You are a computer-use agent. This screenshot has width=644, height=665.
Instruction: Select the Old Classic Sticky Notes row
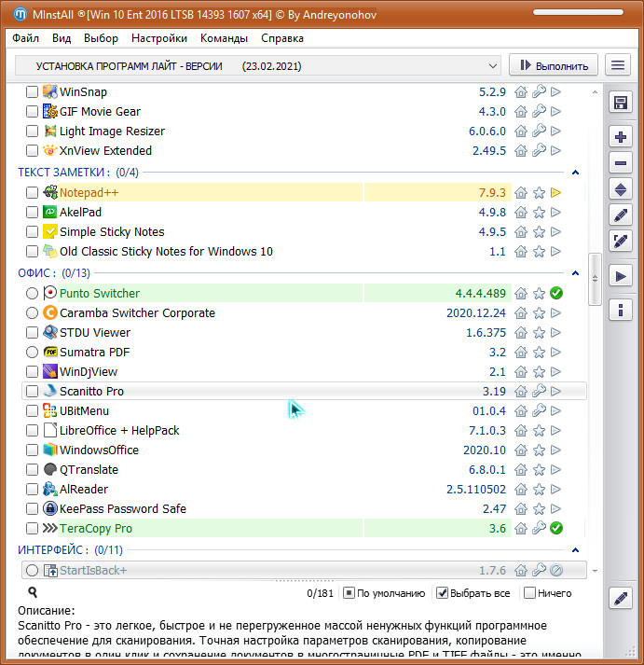(303, 252)
